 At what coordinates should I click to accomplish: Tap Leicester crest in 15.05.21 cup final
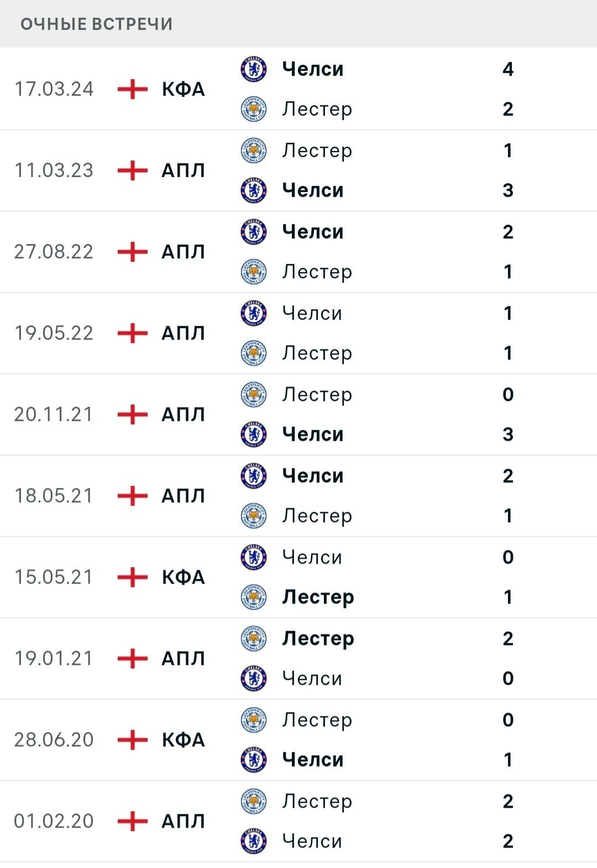point(254,597)
